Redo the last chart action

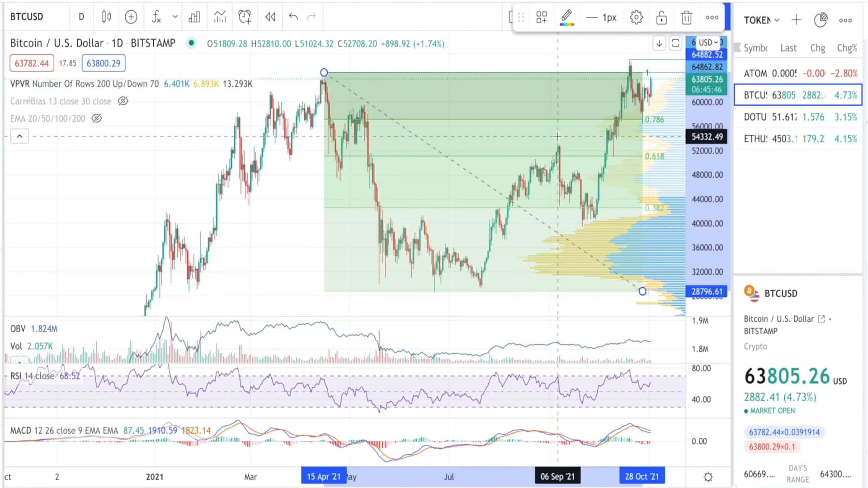311,17
